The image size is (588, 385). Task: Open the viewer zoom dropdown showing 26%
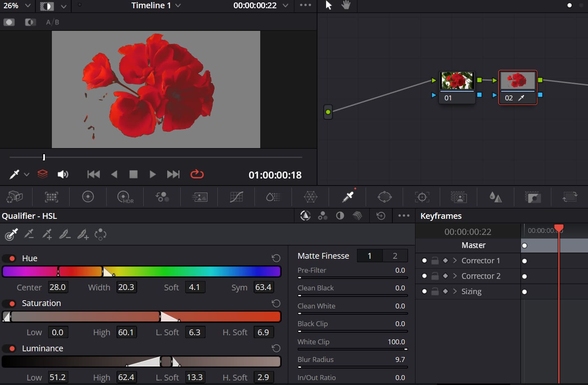pyautogui.click(x=16, y=6)
